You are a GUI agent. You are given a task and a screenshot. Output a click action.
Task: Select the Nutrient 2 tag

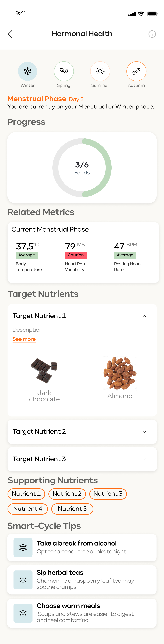(x=67, y=494)
